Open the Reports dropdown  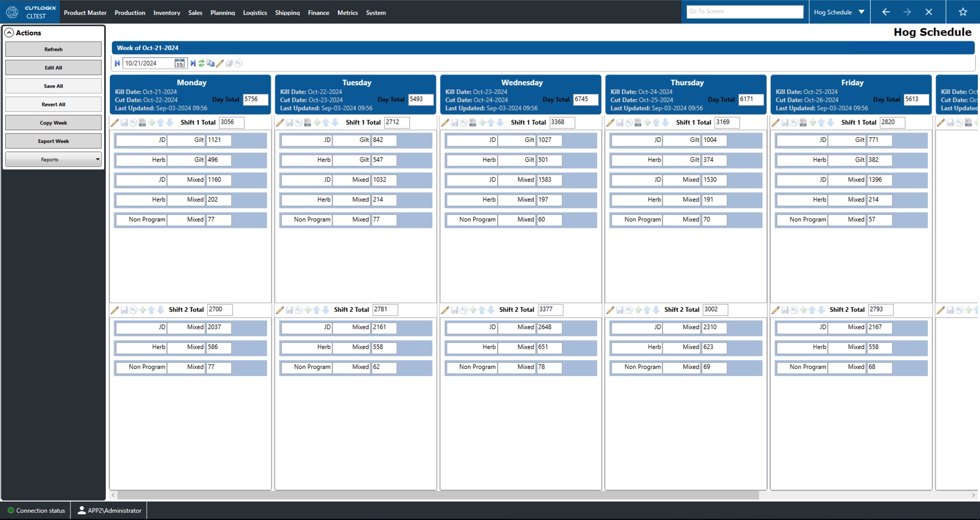(53, 160)
